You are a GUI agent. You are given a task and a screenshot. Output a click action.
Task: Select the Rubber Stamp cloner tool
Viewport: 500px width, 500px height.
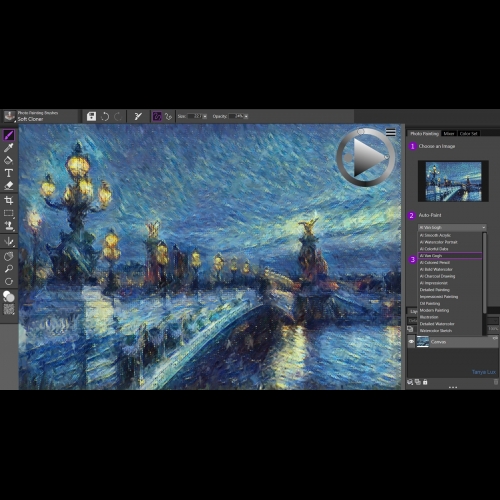(x=9, y=226)
